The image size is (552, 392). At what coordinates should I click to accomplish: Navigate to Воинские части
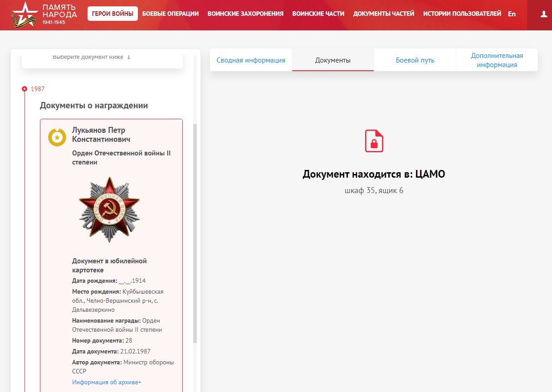click(x=318, y=14)
